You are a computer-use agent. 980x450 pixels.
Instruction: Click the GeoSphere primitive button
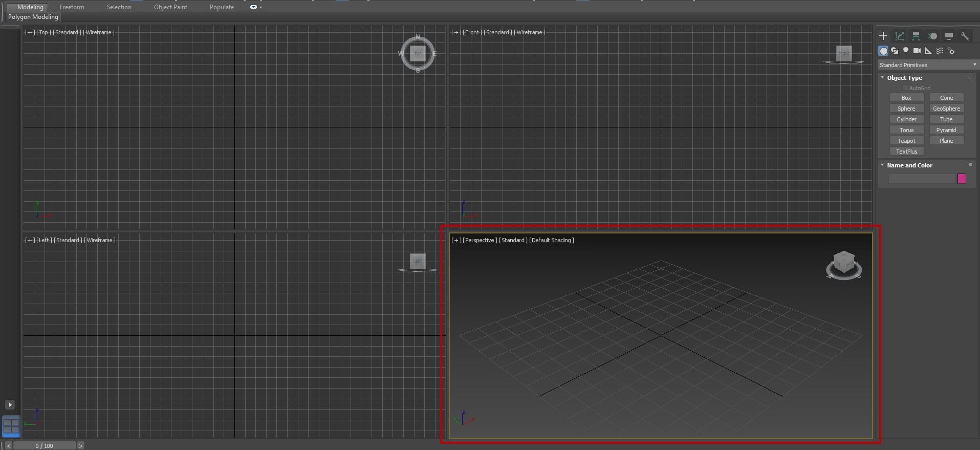point(946,109)
